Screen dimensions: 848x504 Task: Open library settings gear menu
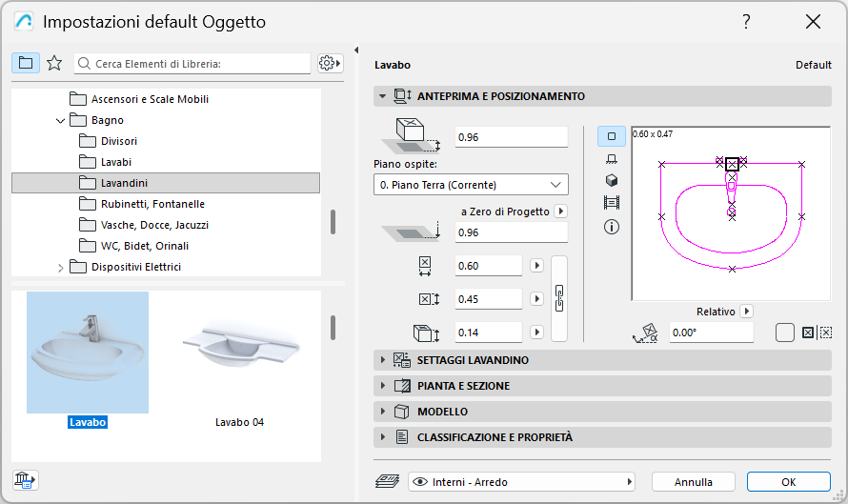coord(330,63)
